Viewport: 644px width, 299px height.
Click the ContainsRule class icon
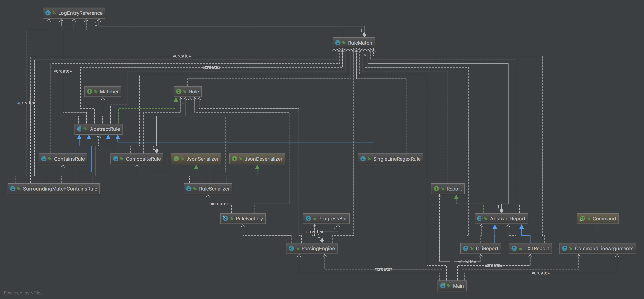[x=44, y=159]
